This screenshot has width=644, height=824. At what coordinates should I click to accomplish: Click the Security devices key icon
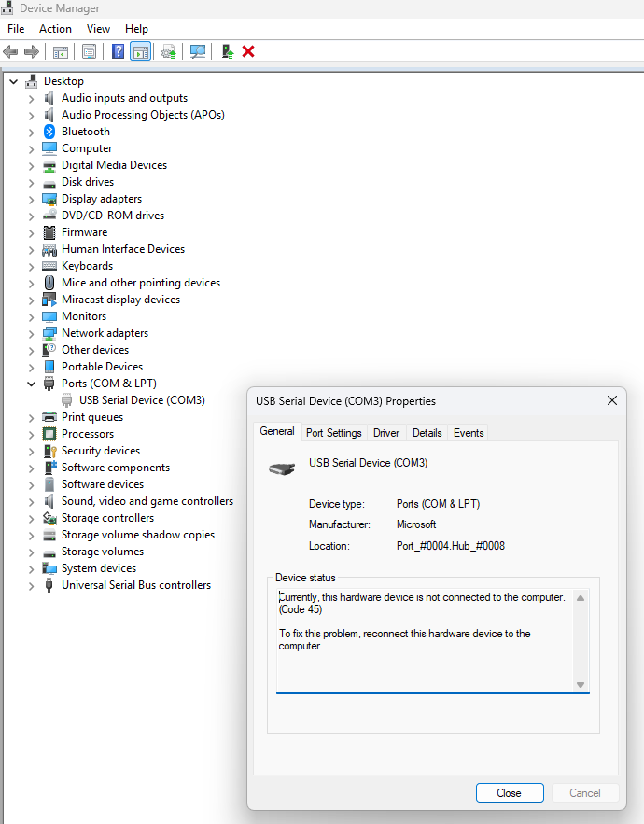point(49,451)
